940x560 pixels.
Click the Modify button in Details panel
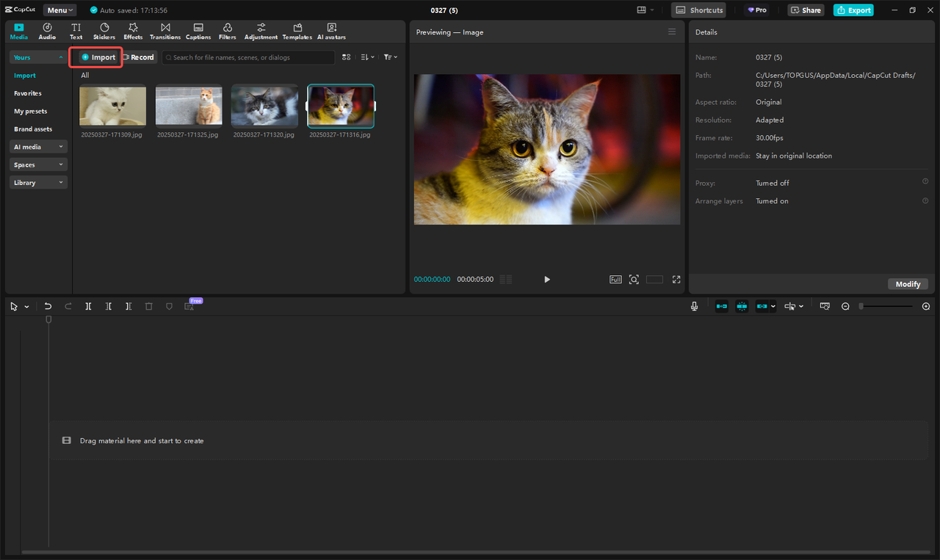(x=908, y=283)
